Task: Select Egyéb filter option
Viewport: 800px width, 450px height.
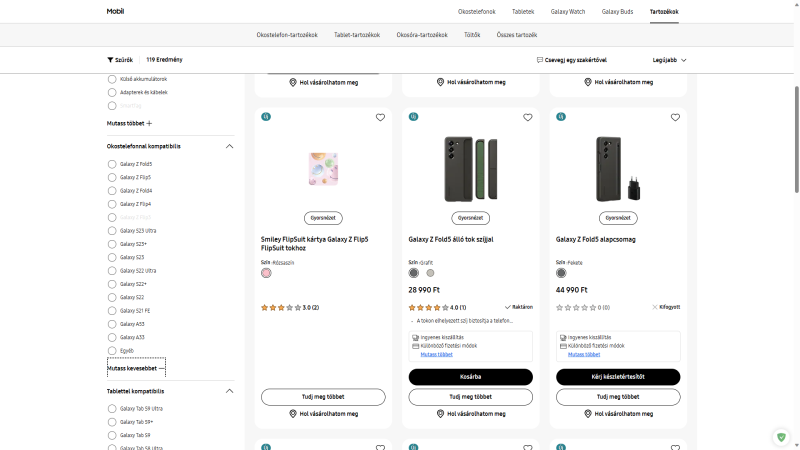Action: coord(112,351)
